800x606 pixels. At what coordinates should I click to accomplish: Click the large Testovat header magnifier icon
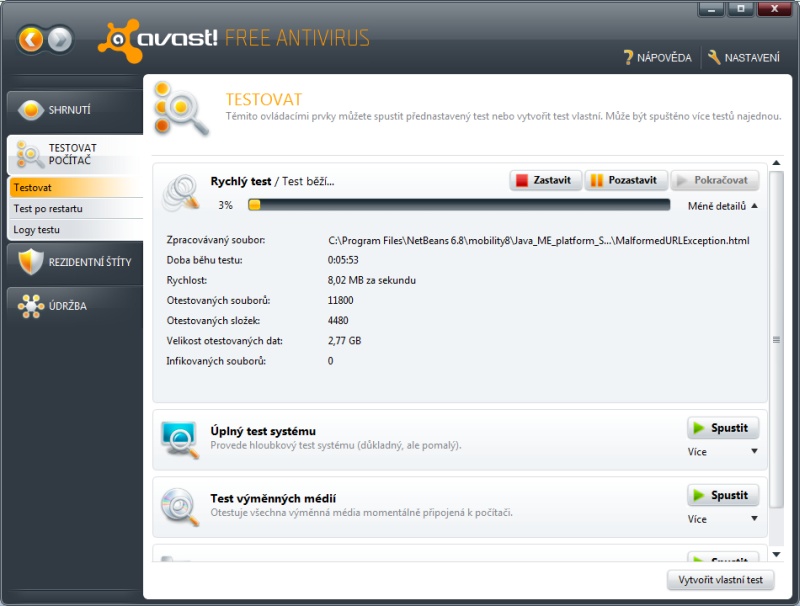pyautogui.click(x=181, y=108)
